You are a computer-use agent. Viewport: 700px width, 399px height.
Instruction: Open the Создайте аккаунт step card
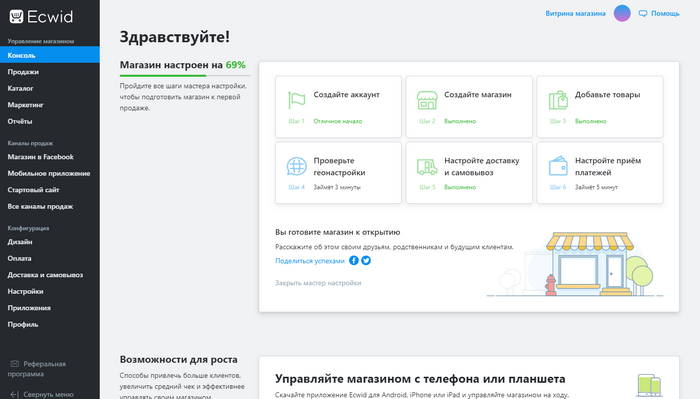click(x=338, y=107)
